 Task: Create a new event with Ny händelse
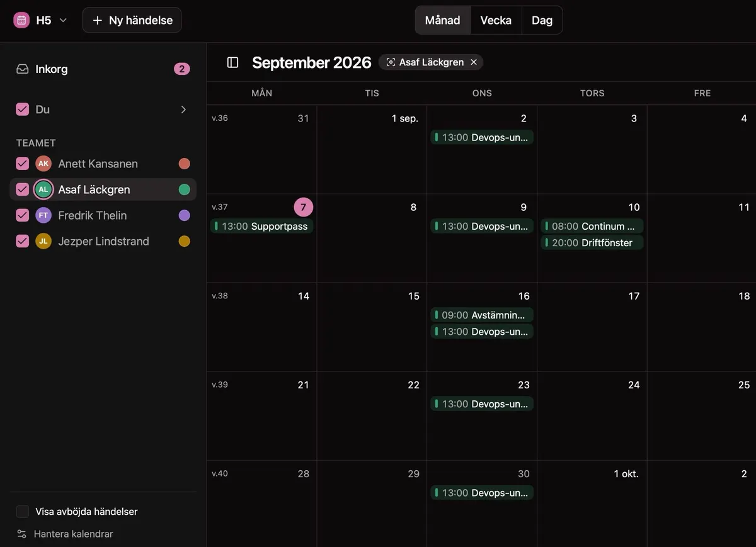(132, 20)
